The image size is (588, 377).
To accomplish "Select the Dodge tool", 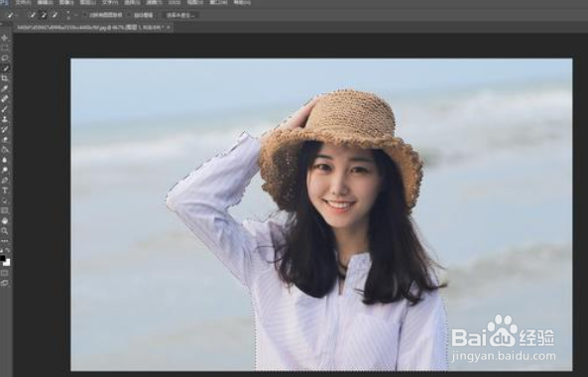I will point(5,170).
